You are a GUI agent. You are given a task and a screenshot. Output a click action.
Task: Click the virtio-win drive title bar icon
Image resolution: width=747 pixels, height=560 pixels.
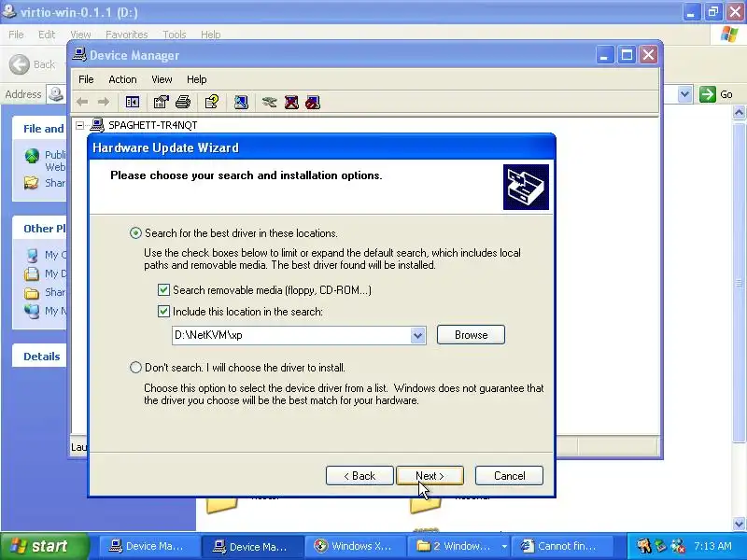tap(8, 11)
